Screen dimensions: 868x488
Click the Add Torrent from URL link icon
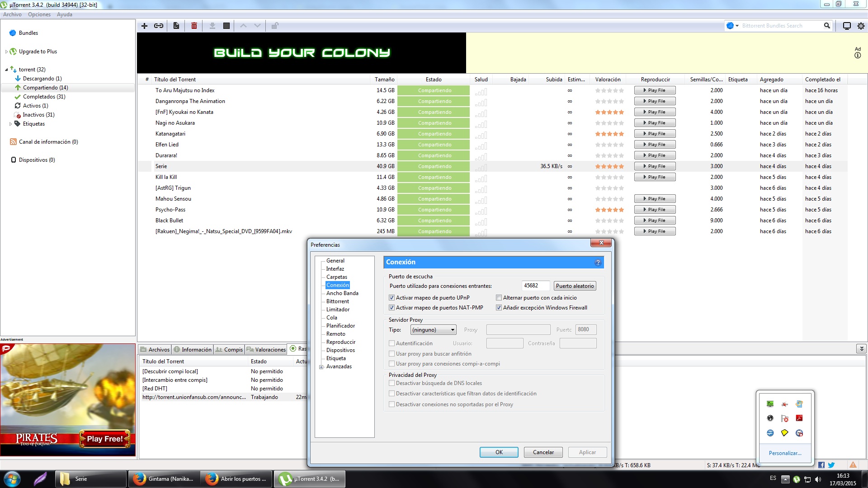(x=159, y=26)
